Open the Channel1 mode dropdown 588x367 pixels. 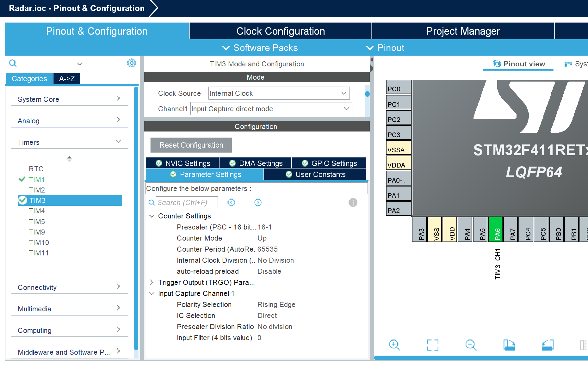[x=346, y=109]
